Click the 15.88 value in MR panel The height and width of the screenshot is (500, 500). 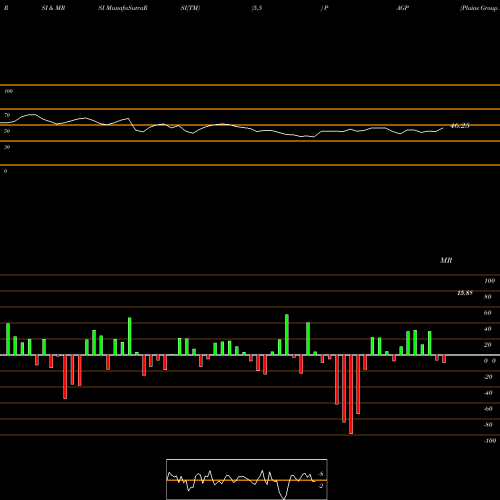465,293
